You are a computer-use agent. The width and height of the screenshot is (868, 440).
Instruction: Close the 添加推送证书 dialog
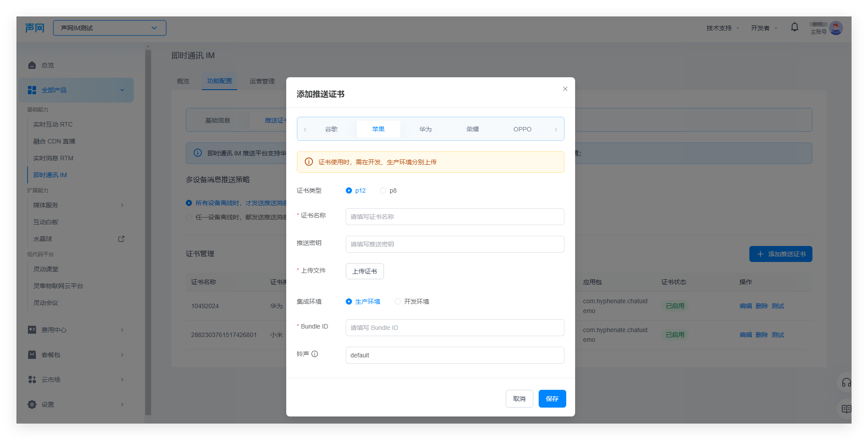(x=565, y=89)
